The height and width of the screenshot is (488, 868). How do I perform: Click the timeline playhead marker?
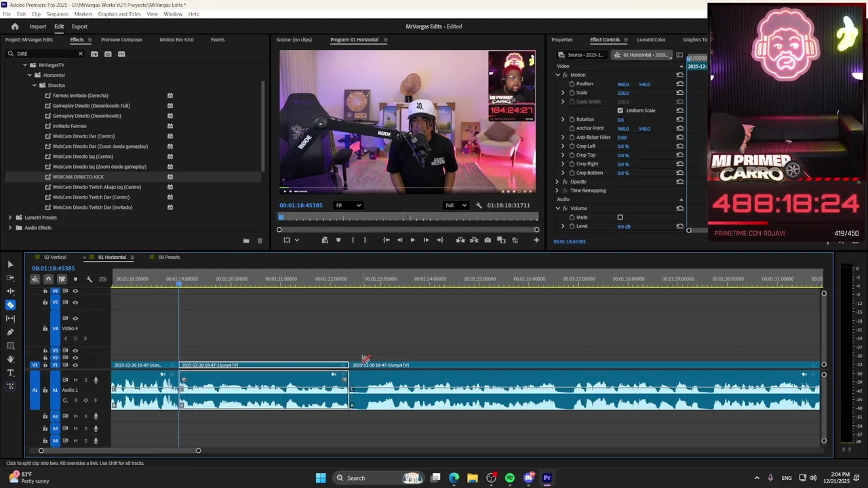pyautogui.click(x=180, y=284)
